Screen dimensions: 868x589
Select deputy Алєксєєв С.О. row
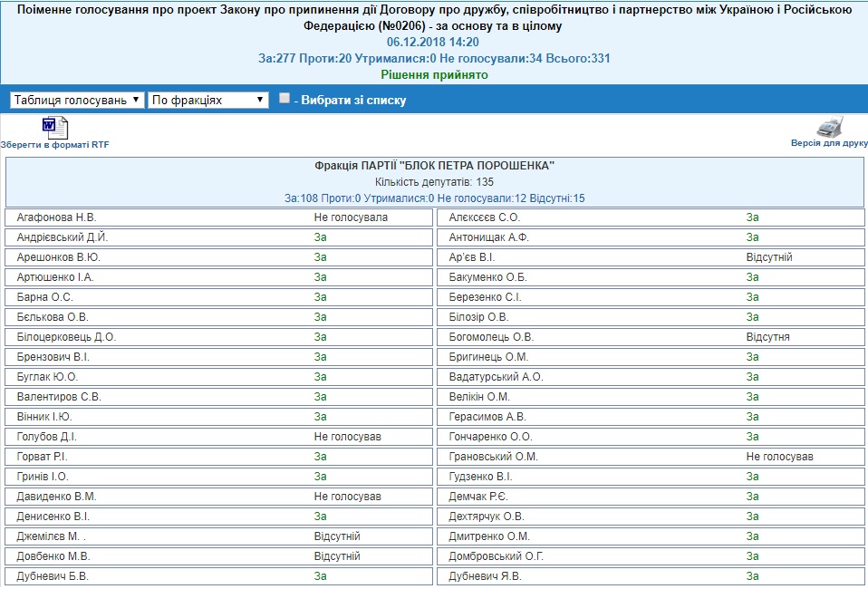tap(484, 217)
